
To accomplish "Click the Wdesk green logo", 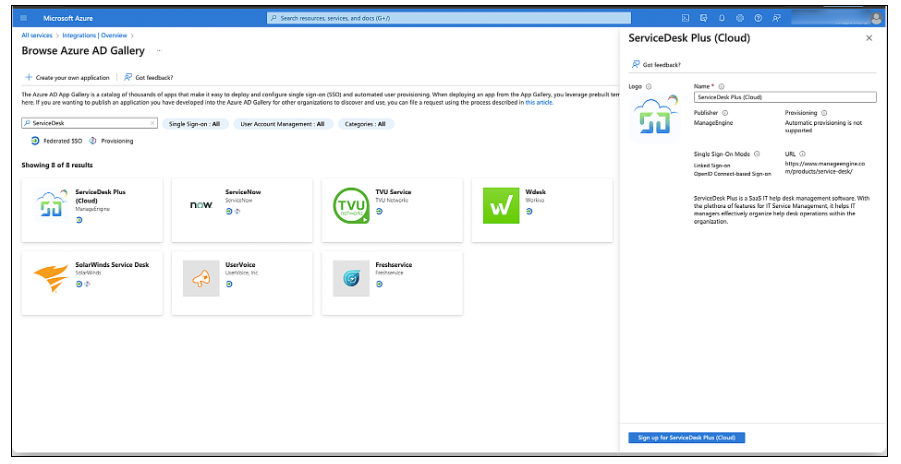I will tap(501, 205).
